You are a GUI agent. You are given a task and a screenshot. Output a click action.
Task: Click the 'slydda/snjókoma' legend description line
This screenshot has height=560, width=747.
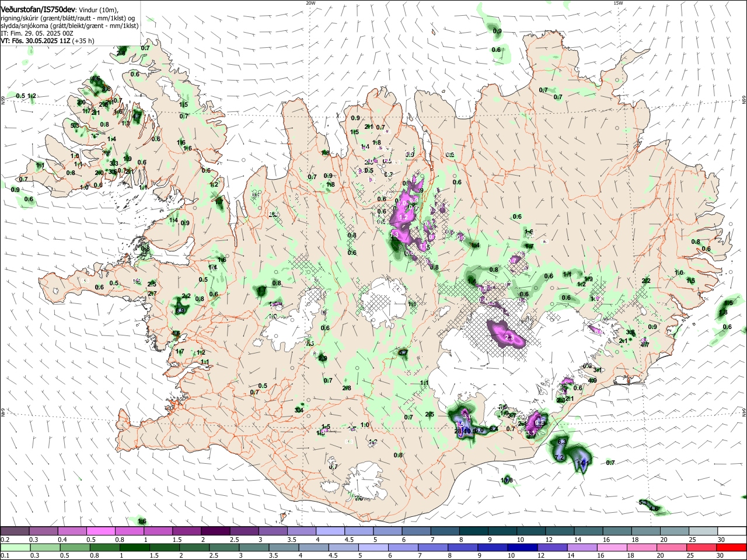coord(69,26)
